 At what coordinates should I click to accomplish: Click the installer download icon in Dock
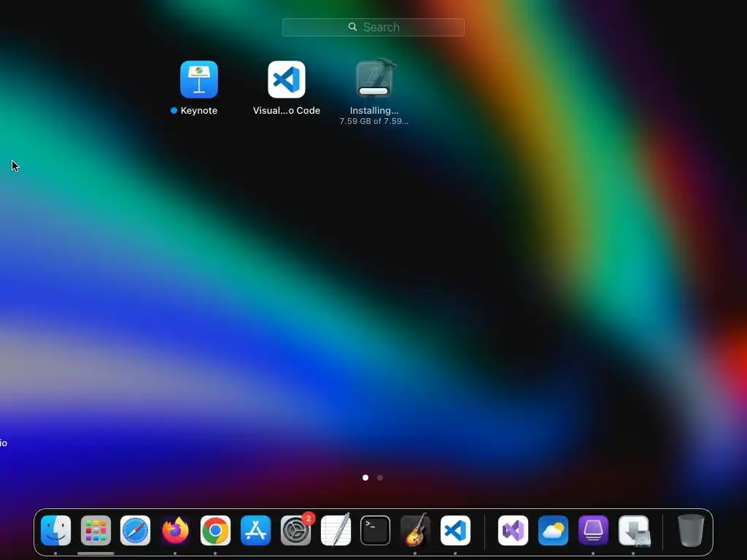click(634, 530)
